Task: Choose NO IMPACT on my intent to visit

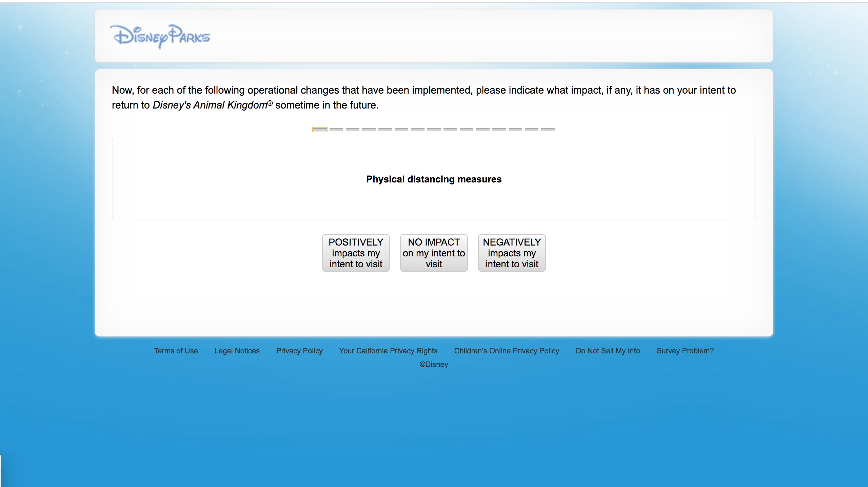Action: point(434,253)
